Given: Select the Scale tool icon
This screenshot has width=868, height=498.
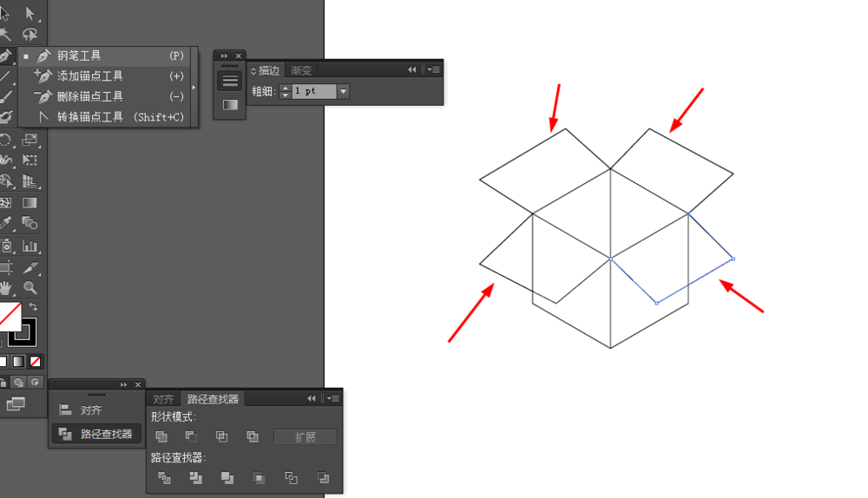Looking at the screenshot, I should pos(30,139).
